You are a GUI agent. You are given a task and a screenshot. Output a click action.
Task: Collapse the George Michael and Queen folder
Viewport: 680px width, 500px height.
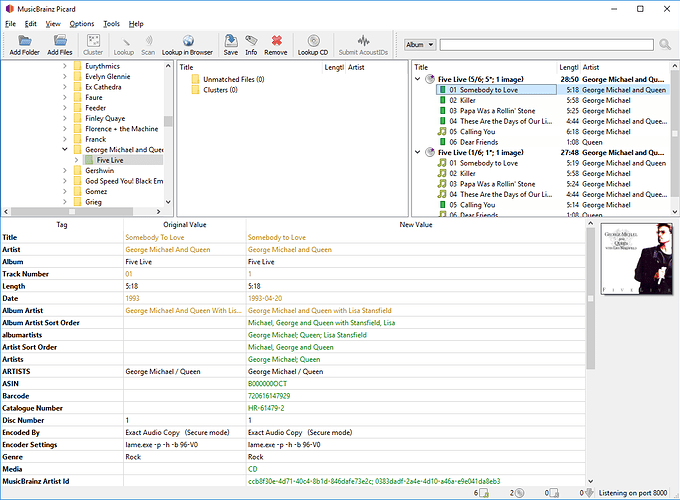(x=65, y=149)
